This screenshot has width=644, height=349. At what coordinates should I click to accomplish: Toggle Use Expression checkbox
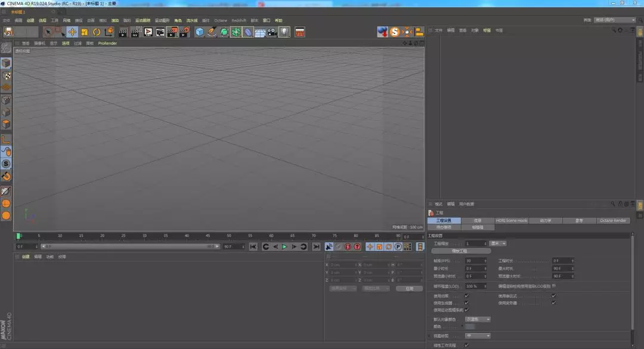point(553,295)
